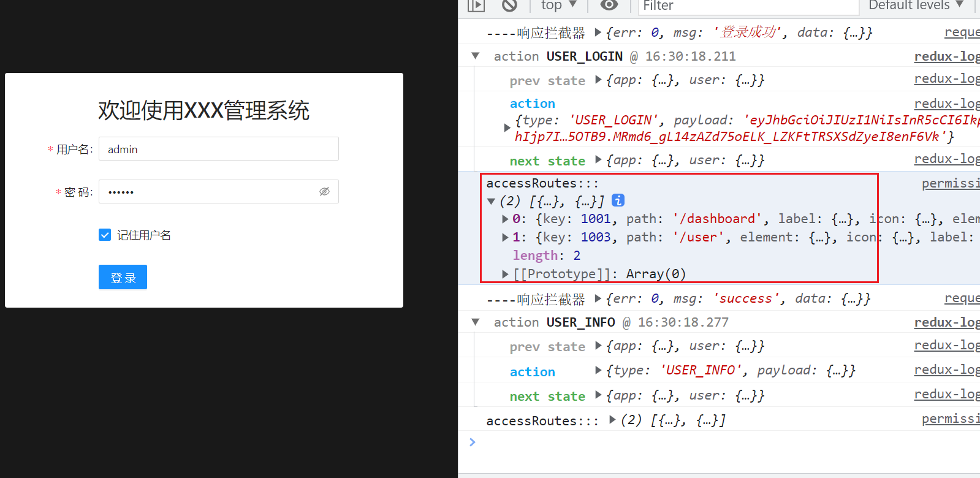
Task: Collapse the USER_INFO action group
Action: [x=475, y=322]
